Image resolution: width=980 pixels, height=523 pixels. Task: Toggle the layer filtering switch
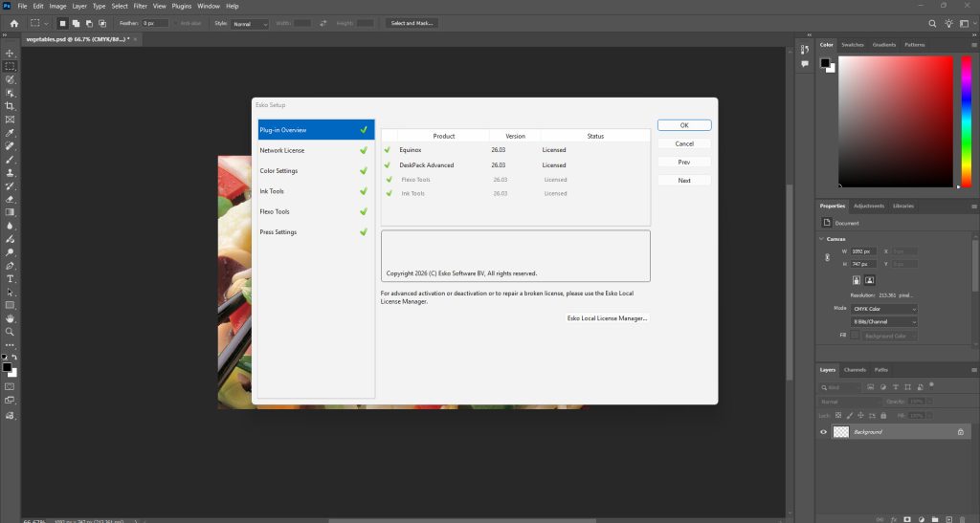pos(931,385)
